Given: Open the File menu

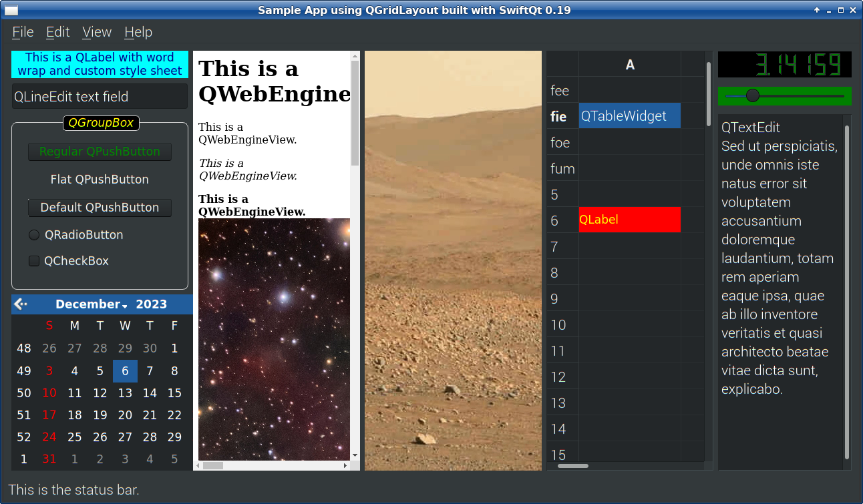Looking at the screenshot, I should (x=23, y=32).
